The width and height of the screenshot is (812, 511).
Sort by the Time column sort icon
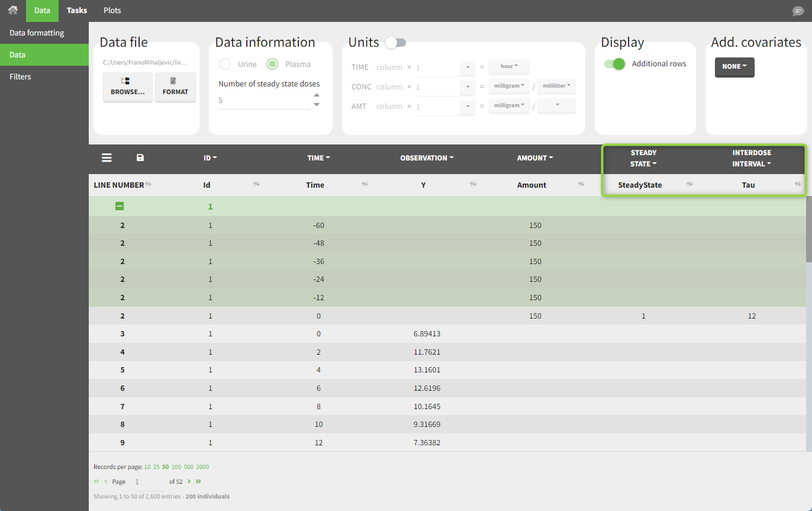pos(365,185)
